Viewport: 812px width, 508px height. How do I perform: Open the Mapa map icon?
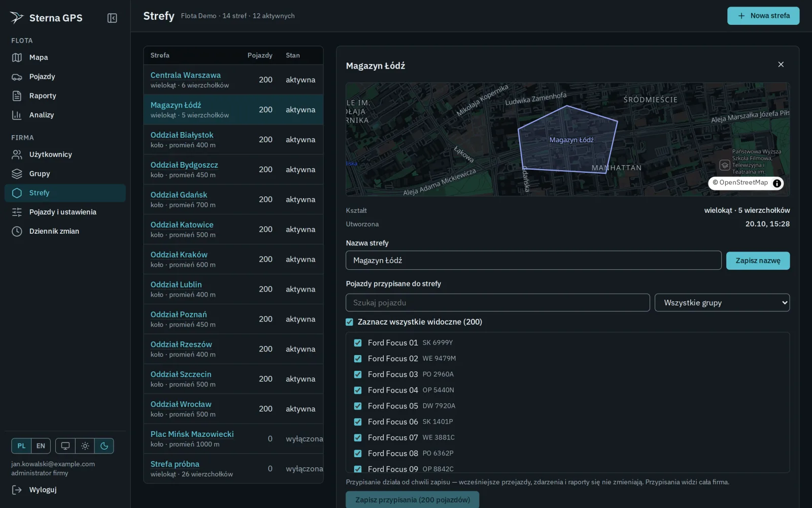click(17, 57)
